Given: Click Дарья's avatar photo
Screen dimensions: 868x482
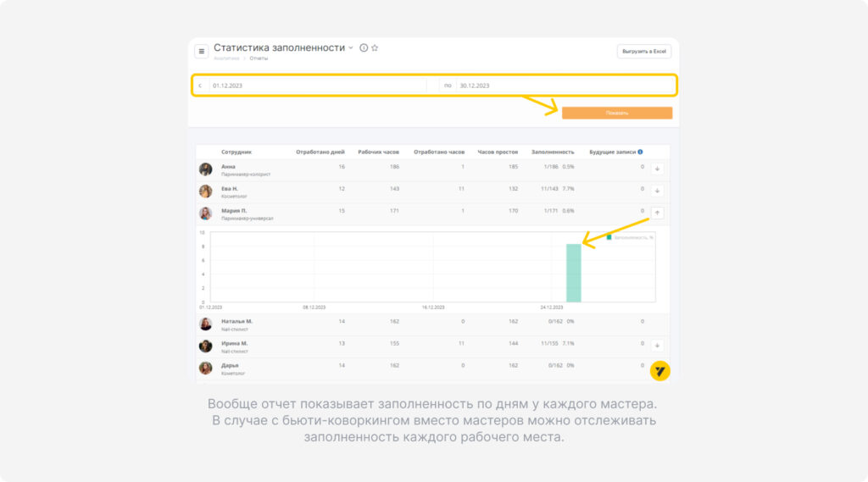Looking at the screenshot, I should point(206,368).
